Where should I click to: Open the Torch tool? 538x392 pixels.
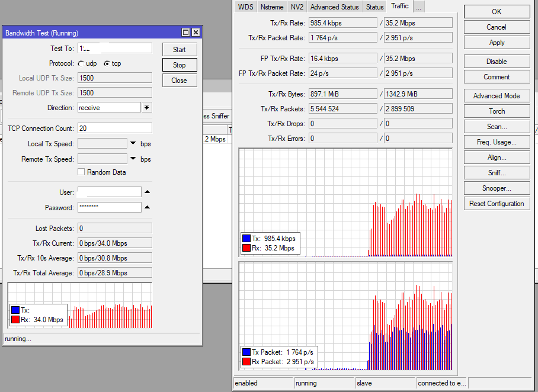click(497, 111)
